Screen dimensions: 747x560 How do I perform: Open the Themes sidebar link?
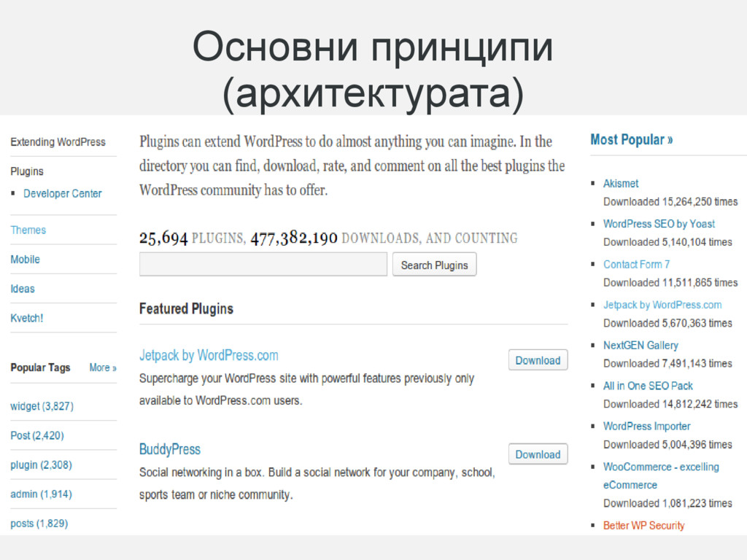coord(28,230)
